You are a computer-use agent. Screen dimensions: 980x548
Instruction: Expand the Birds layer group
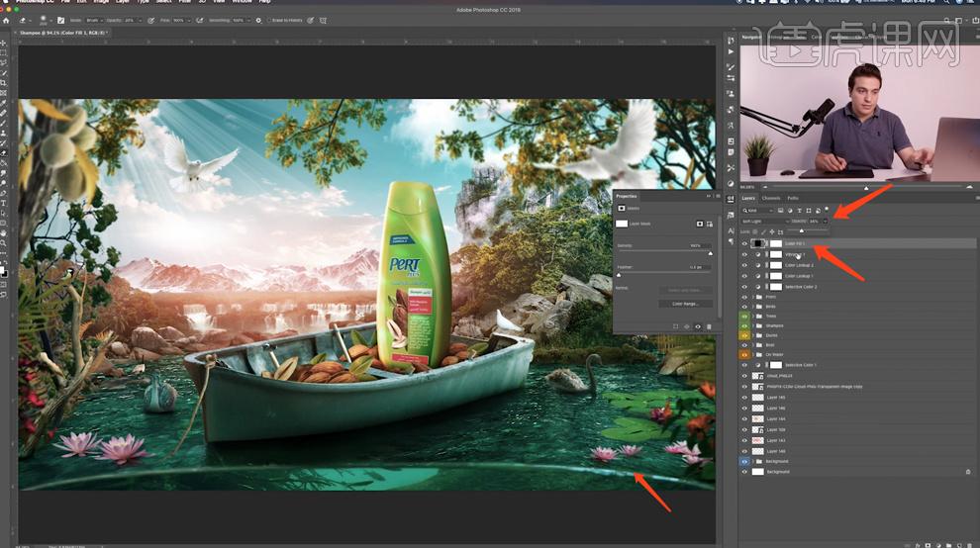click(x=753, y=307)
